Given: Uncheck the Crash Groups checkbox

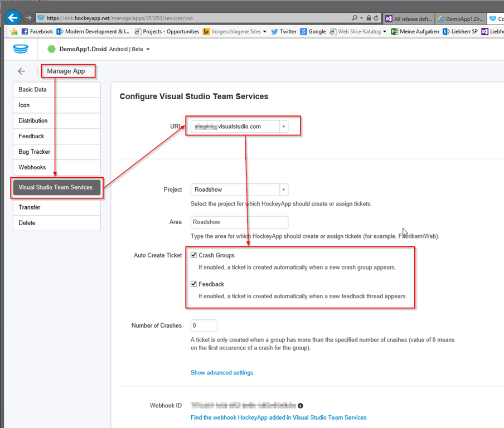Looking at the screenshot, I should point(194,255).
